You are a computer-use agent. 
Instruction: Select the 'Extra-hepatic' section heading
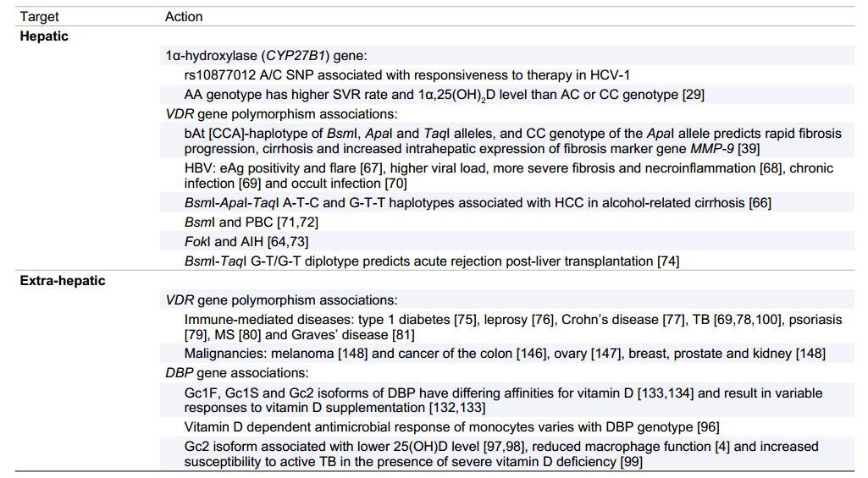63,280
